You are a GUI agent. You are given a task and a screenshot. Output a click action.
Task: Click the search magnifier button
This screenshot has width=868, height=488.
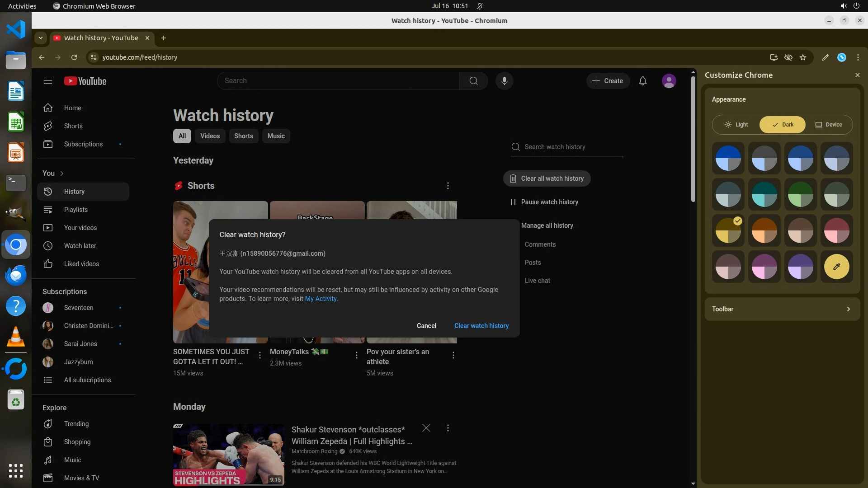pos(473,81)
